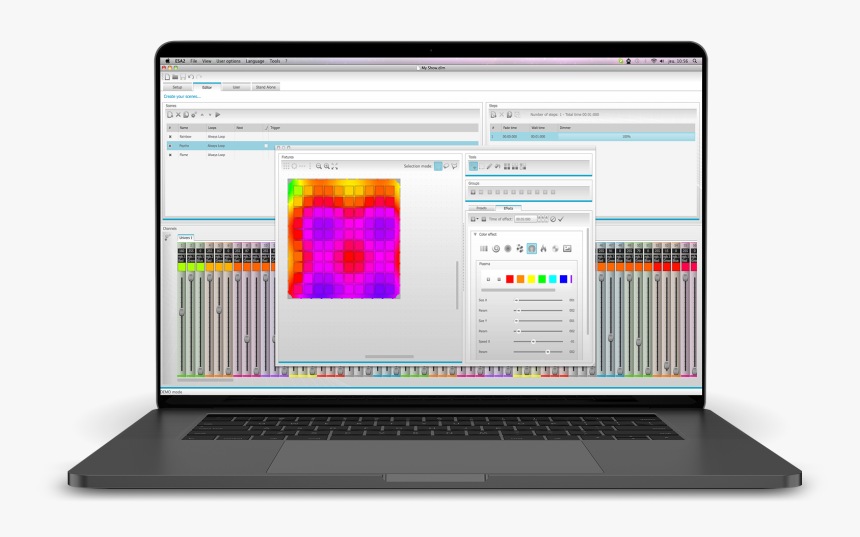Open the Setup tab
The image size is (860, 537).
coord(177,87)
